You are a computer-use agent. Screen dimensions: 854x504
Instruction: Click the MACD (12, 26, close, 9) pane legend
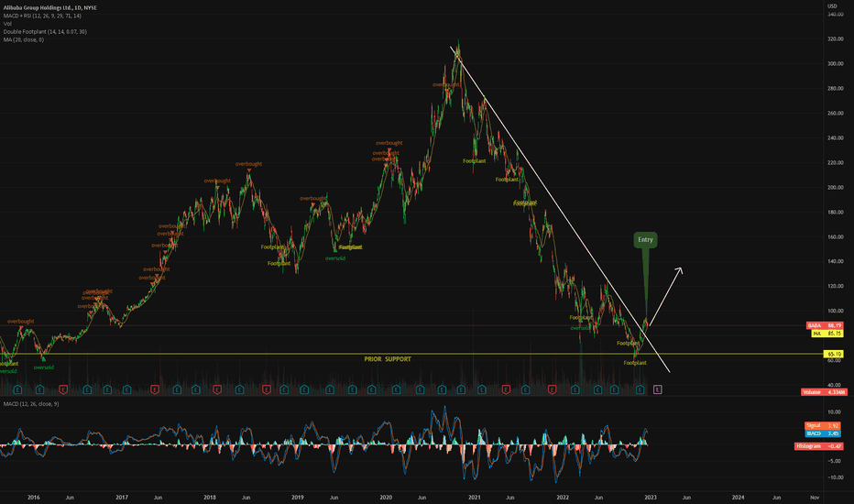[31, 404]
